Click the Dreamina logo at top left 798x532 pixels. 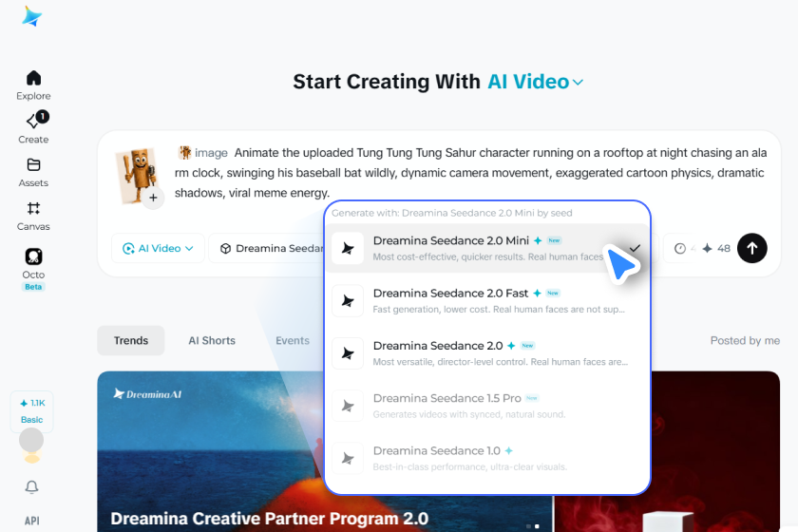tap(31, 16)
